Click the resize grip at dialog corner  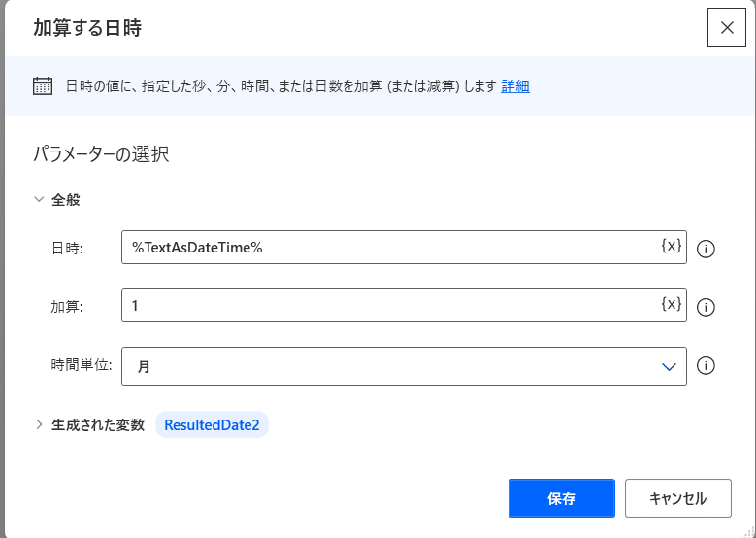tap(748, 530)
